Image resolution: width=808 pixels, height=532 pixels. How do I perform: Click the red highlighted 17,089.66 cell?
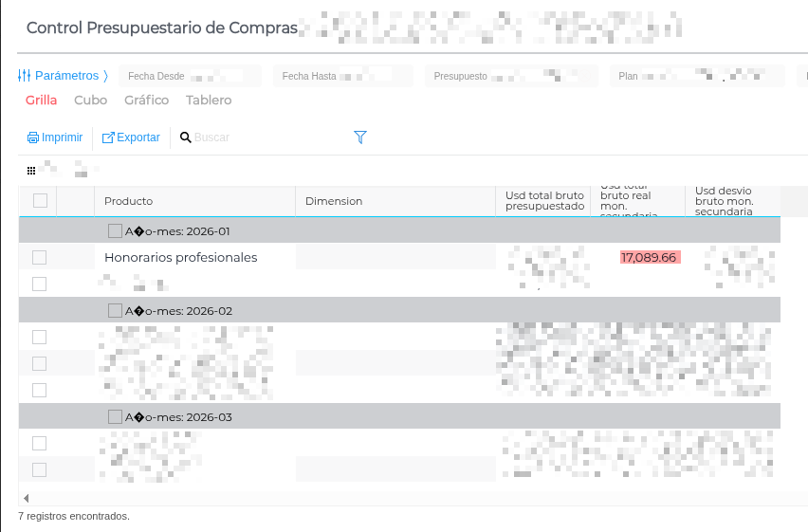point(649,257)
